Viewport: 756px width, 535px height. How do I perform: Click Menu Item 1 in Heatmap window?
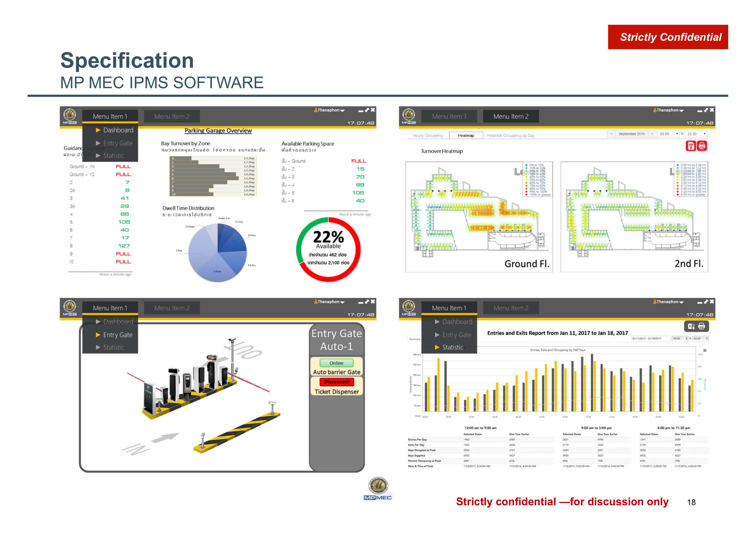[x=449, y=116]
